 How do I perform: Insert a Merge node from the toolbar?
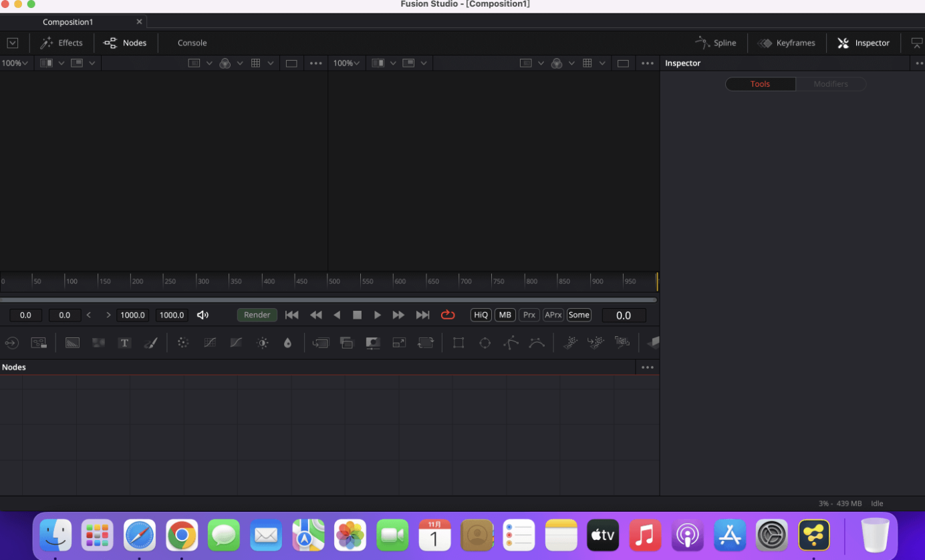point(320,343)
